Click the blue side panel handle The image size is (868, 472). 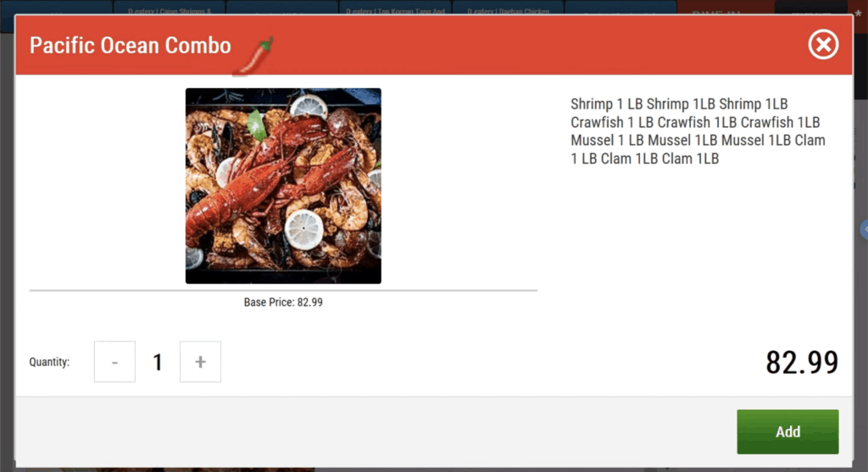point(864,229)
